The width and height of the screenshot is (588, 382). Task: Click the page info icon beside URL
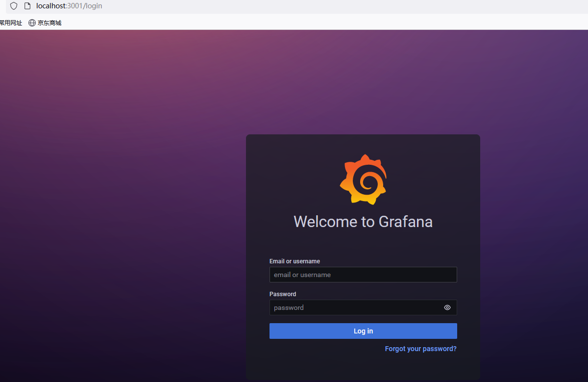27,6
